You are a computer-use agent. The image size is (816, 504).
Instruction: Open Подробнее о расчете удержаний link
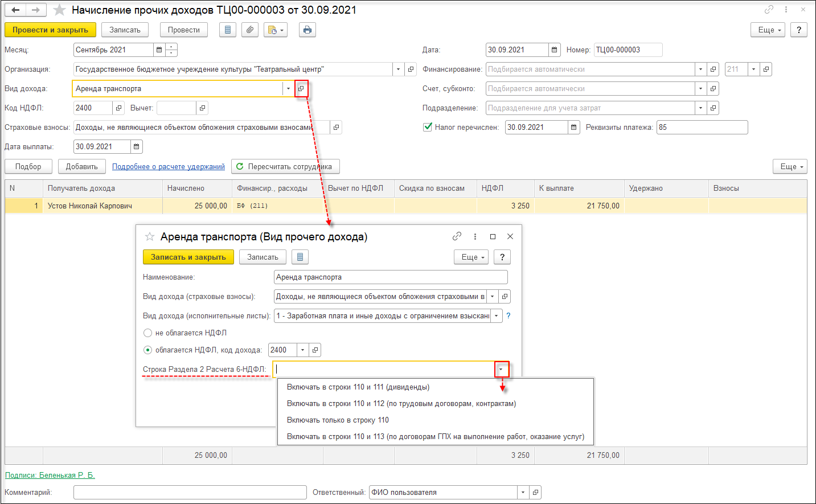pyautogui.click(x=169, y=167)
